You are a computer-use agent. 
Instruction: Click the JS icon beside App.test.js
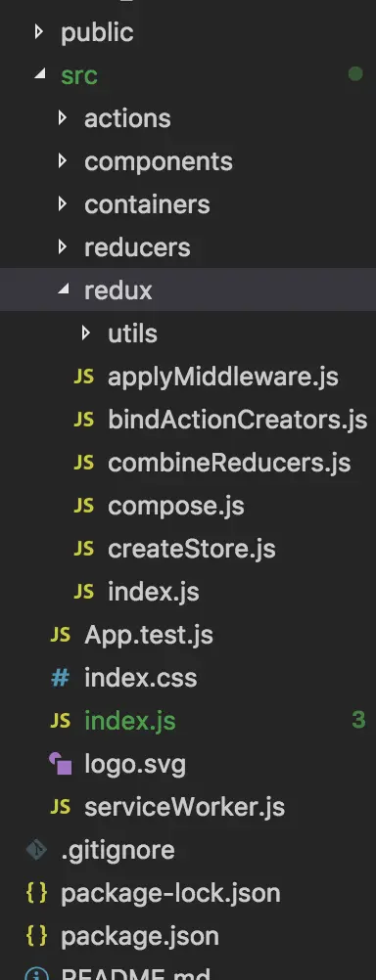click(60, 635)
